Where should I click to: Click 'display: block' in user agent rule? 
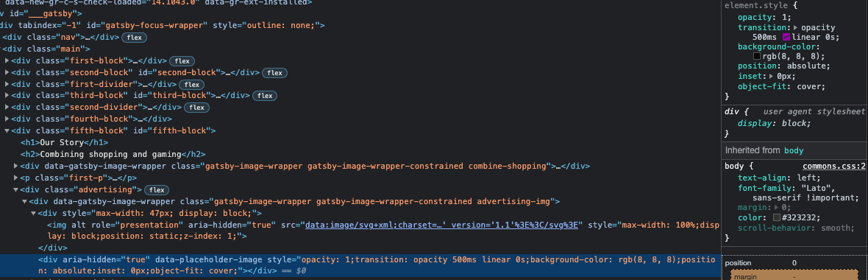775,124
